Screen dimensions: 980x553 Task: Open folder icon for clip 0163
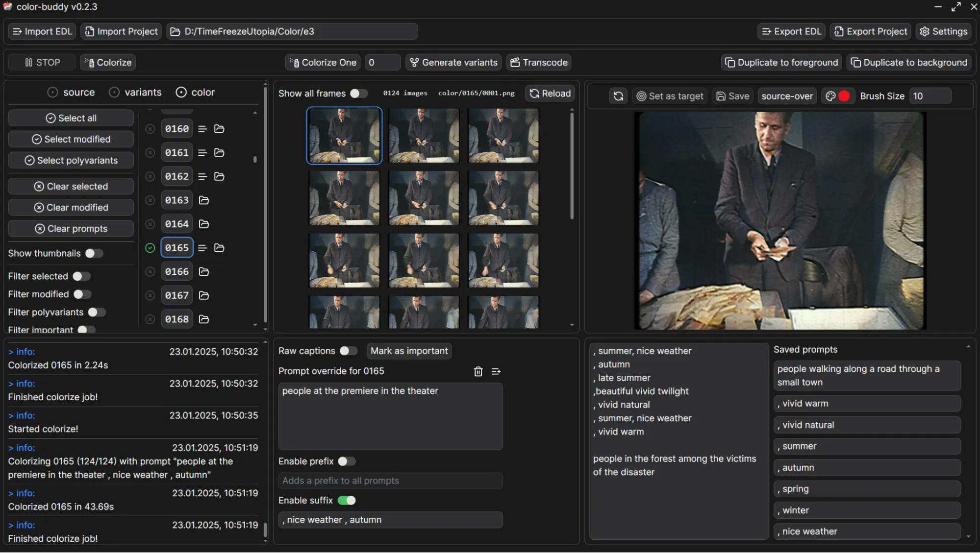(x=204, y=200)
